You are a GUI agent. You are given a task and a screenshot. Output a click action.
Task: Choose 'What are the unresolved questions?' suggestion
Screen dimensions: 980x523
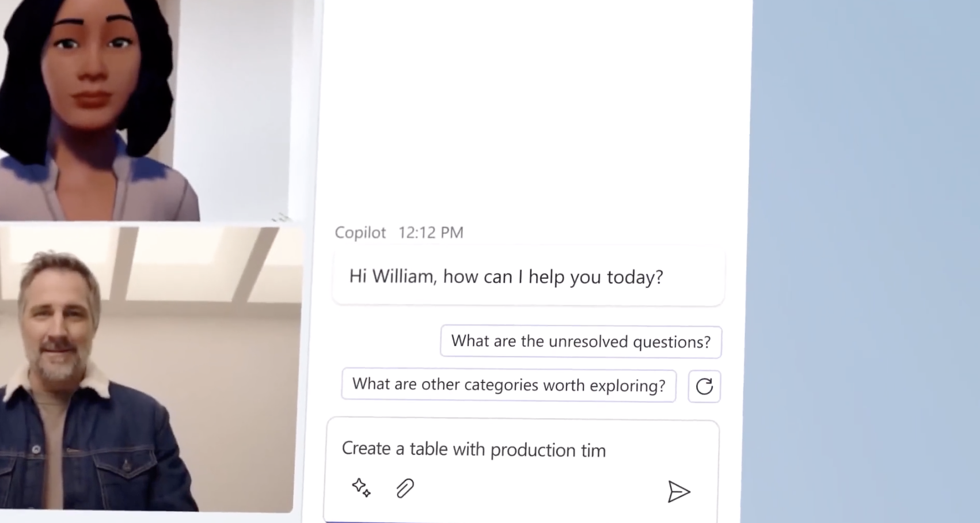click(581, 342)
